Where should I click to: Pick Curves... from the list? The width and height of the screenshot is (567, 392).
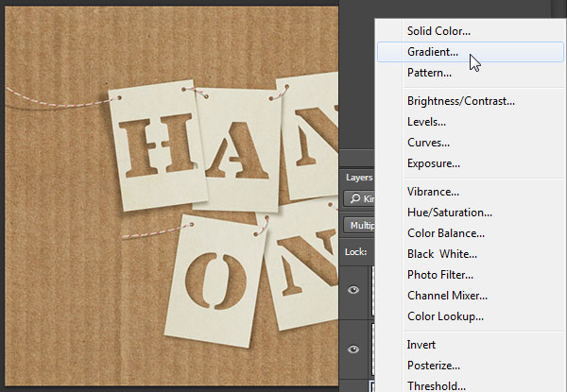click(x=428, y=143)
